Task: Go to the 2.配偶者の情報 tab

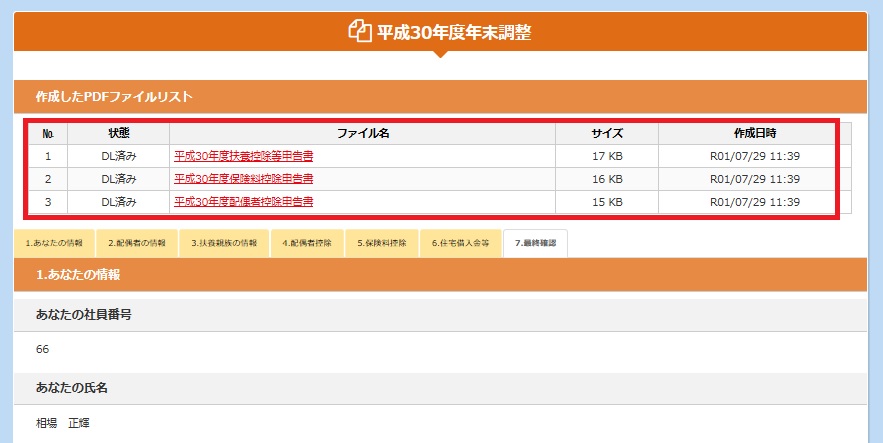Action: pyautogui.click(x=141, y=243)
